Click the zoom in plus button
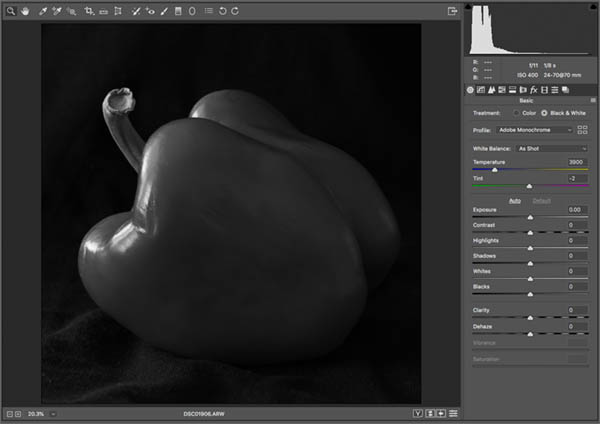This screenshot has height=424, width=600. coord(18,414)
